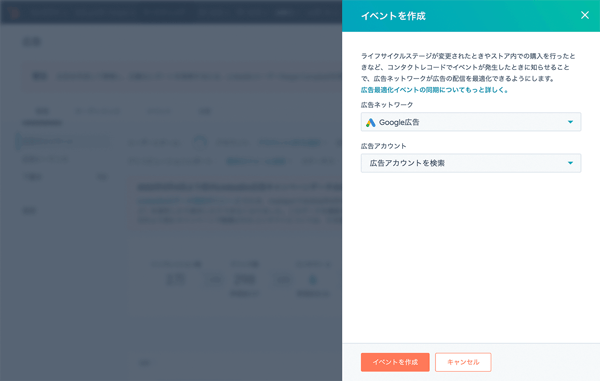Click the orange イベントを作成 button
The height and width of the screenshot is (381, 600).
click(395, 362)
